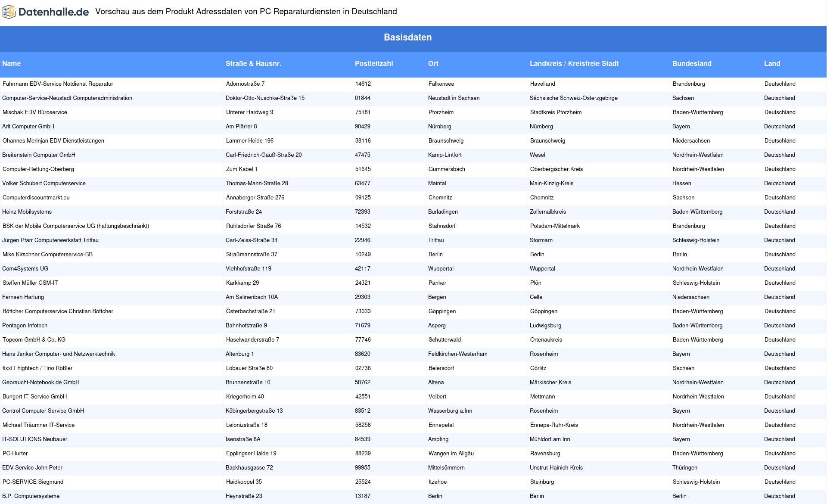Click the Fernseh Hartung name cell

click(x=23, y=297)
